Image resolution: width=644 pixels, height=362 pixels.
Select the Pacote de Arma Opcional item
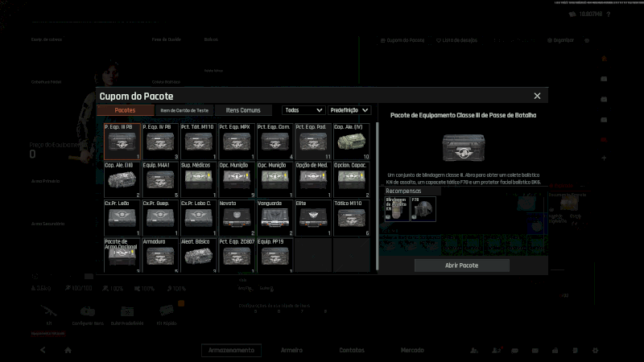[x=122, y=255]
